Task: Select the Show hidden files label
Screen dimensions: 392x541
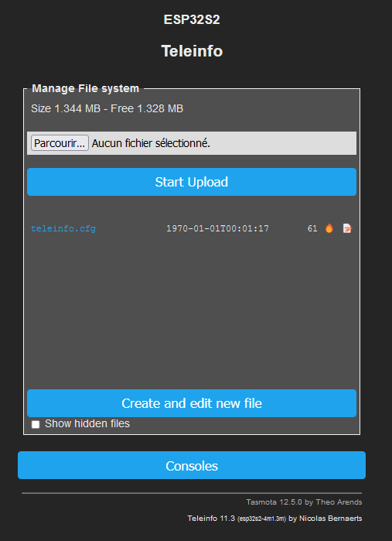Action: tap(87, 423)
